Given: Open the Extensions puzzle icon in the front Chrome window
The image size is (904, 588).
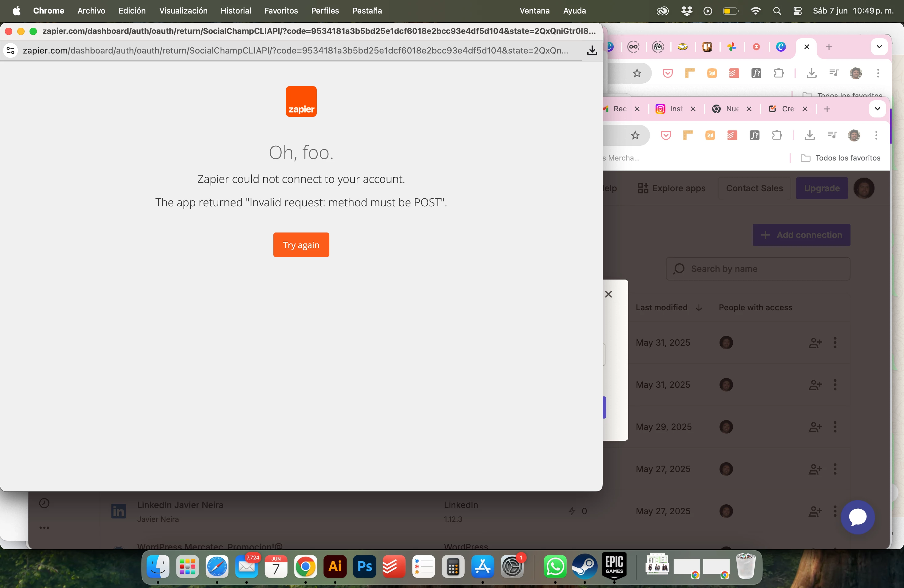Looking at the screenshot, I should click(777, 135).
